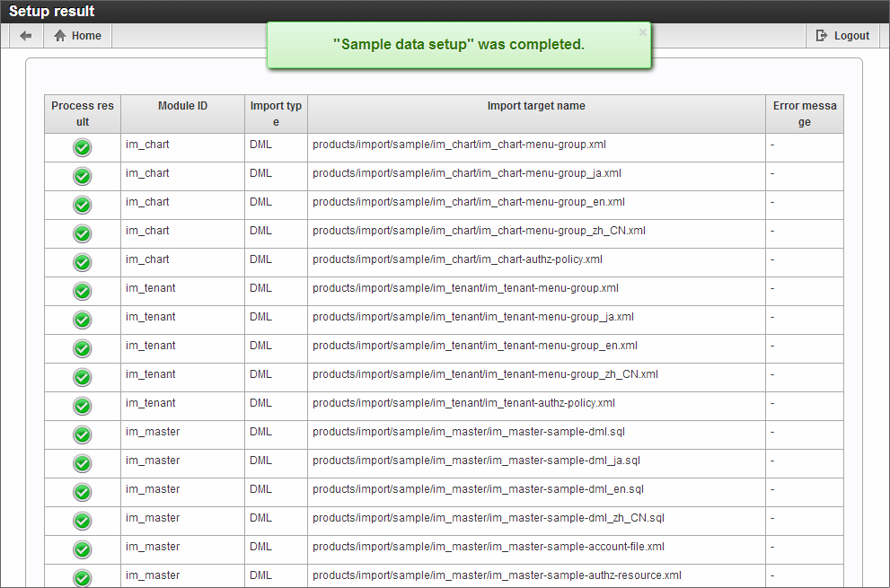
Task: Click success icon for im_master-sample-account-file.xml row
Action: point(83,549)
